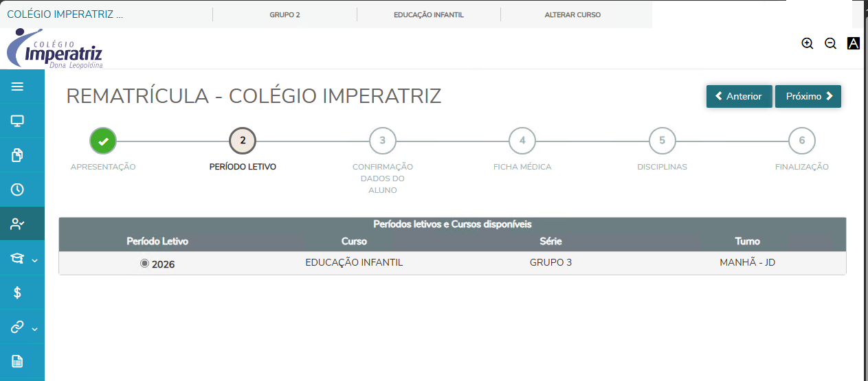Jump to step 3 Confirmação Dados do Aluno
The height and width of the screenshot is (381, 868).
click(x=383, y=141)
